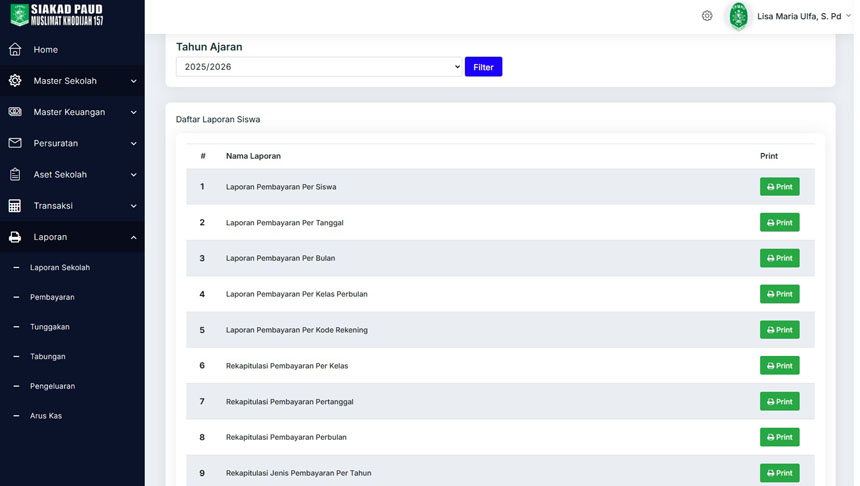Print Laporan Pembayaran Per Kode Rekening
The height and width of the screenshot is (486, 860).
(779, 330)
